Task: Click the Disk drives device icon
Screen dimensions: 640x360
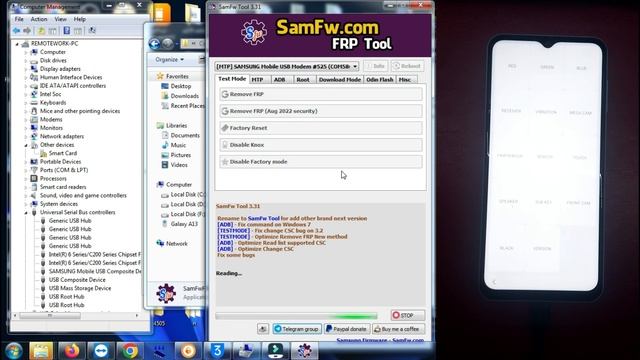Action: coord(34,60)
